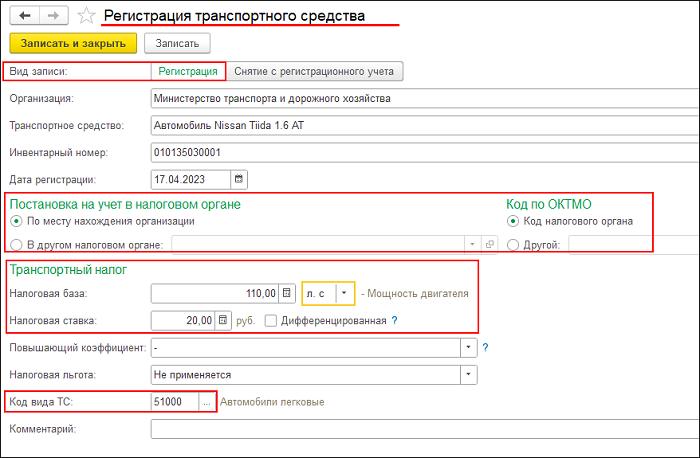Switch to 'Регистрация' record type
Screen dimensions: 700x458
pyautogui.click(x=185, y=71)
